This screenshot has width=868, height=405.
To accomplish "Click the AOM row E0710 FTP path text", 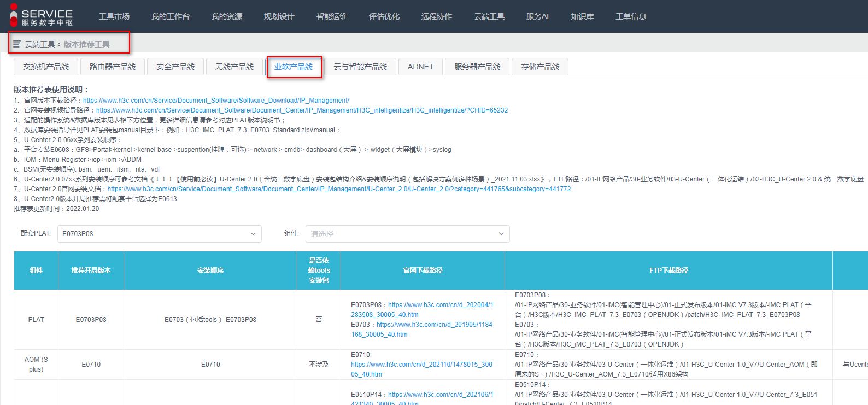I will point(666,365).
